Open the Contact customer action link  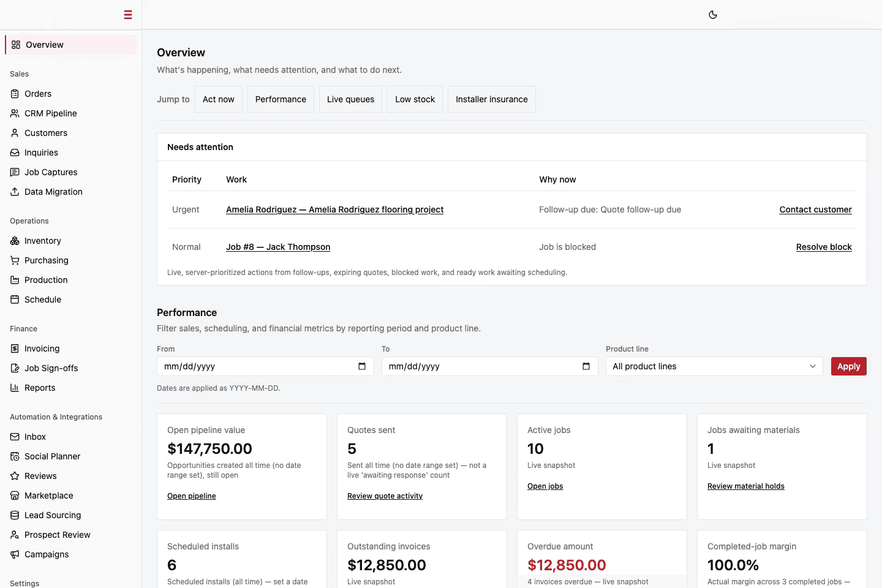click(815, 209)
